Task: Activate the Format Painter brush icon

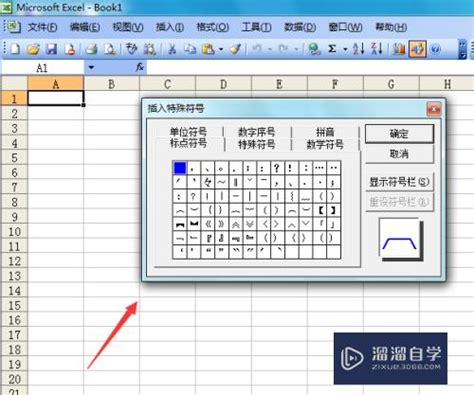Action: pos(235,49)
